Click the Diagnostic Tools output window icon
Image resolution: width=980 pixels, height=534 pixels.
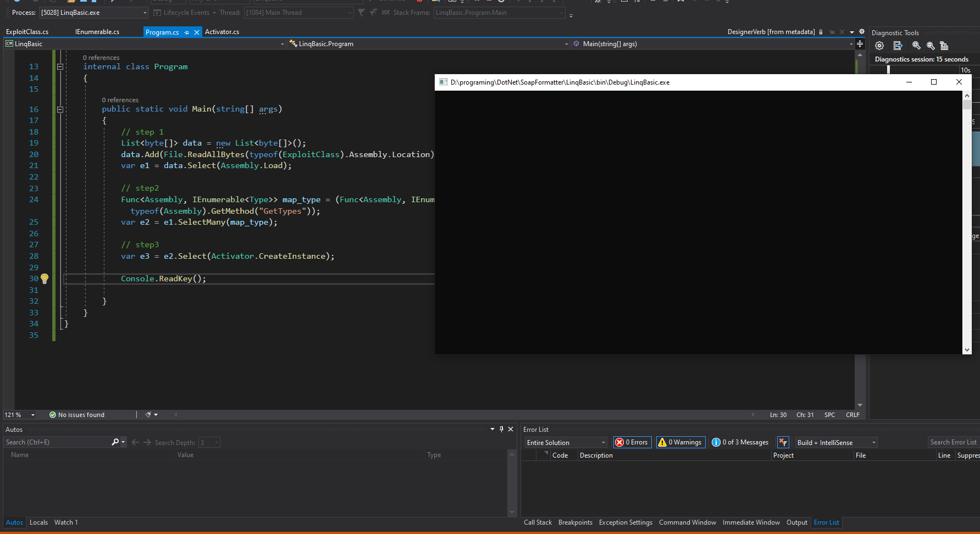click(x=898, y=46)
